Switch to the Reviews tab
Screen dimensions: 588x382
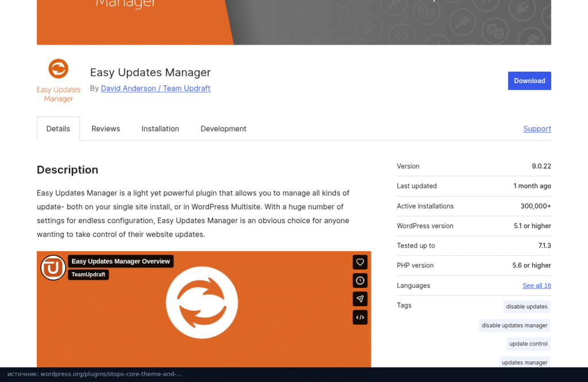(x=106, y=129)
